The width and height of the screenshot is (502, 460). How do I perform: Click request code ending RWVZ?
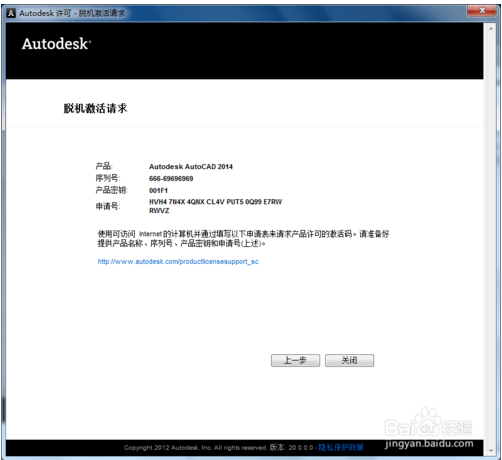coord(159,211)
